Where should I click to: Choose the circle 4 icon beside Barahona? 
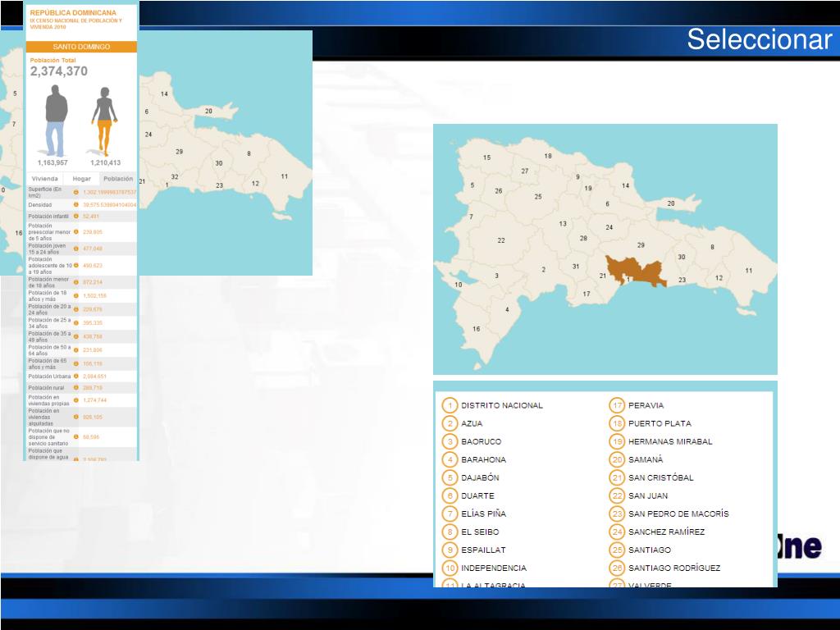tap(450, 459)
